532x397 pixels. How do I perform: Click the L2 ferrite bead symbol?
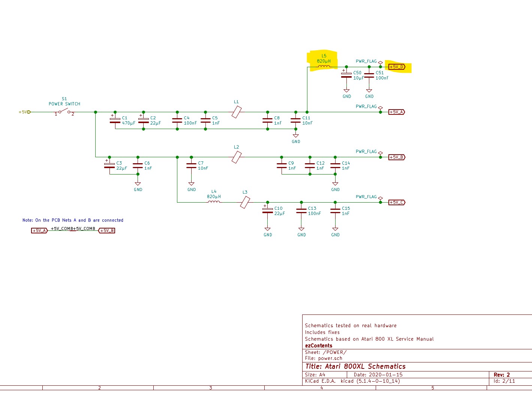tap(237, 157)
